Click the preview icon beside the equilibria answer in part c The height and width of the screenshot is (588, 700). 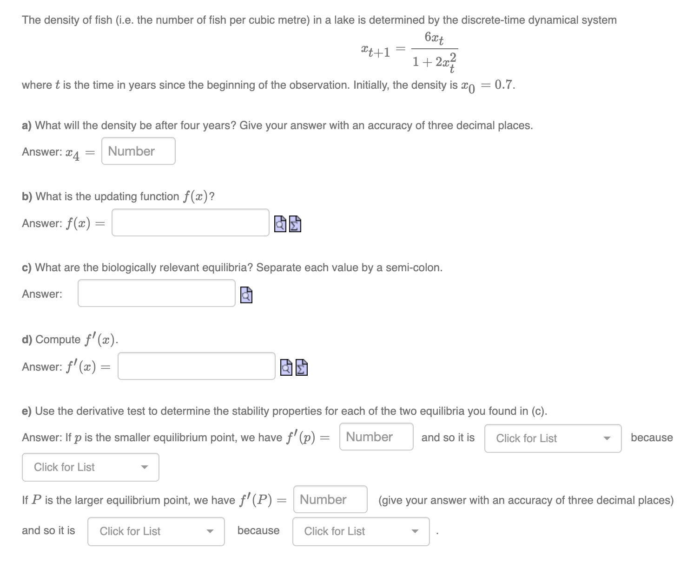tap(246, 294)
